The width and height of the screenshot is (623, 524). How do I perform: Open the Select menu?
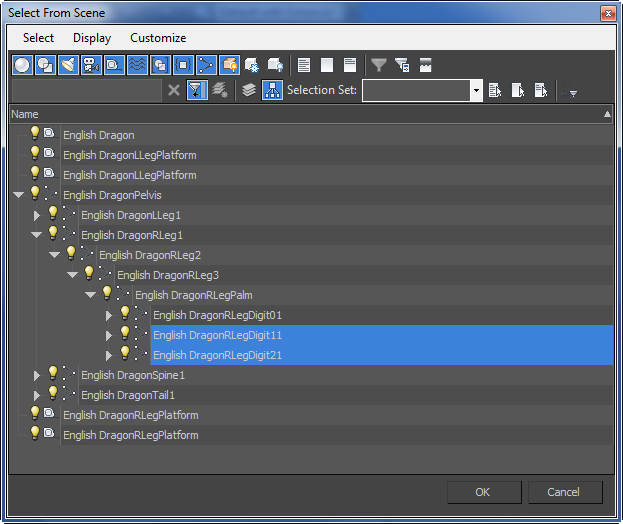38,38
